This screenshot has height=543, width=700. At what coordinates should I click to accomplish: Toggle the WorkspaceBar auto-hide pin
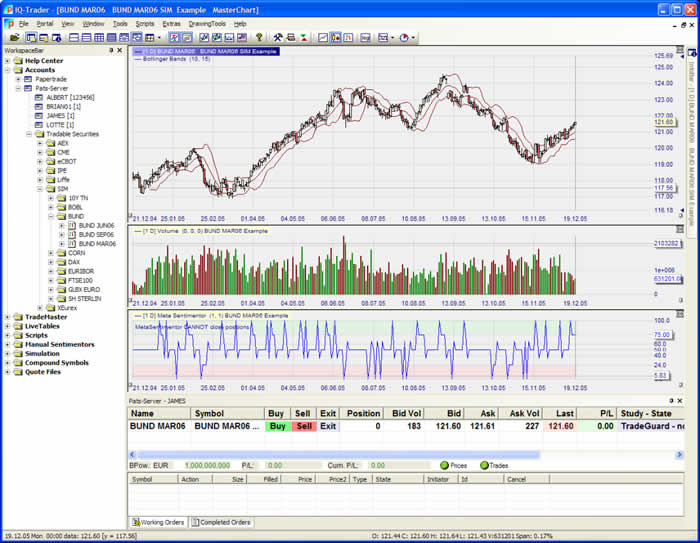point(111,50)
